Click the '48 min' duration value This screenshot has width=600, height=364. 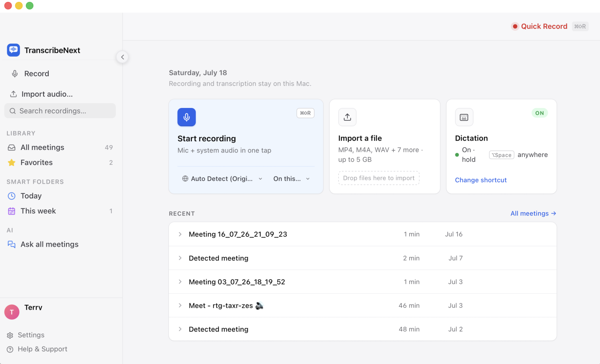coord(409,329)
